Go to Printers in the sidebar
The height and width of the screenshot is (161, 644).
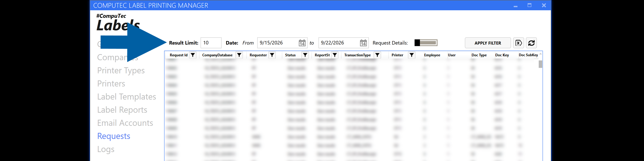[x=111, y=84]
